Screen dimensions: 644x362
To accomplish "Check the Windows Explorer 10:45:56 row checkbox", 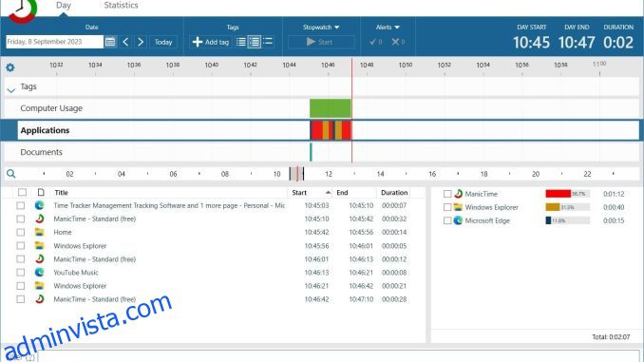I will 21,246.
